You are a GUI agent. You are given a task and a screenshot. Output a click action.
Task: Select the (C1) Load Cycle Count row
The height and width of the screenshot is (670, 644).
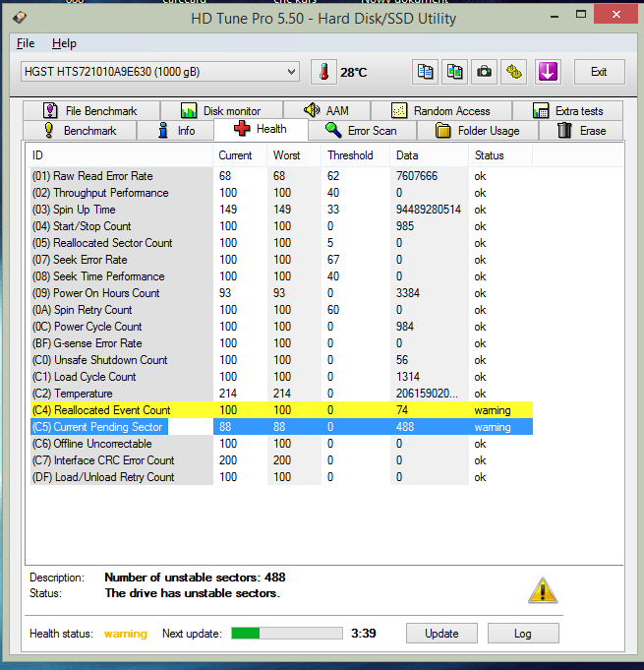[282, 377]
